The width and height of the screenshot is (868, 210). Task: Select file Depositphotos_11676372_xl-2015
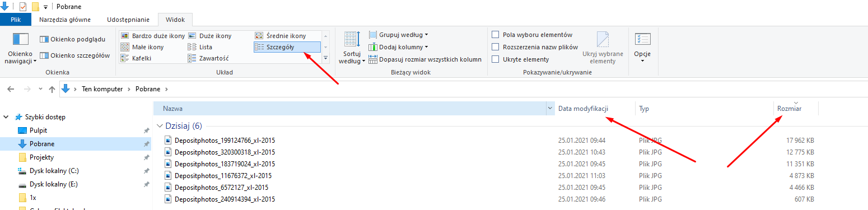click(223, 176)
